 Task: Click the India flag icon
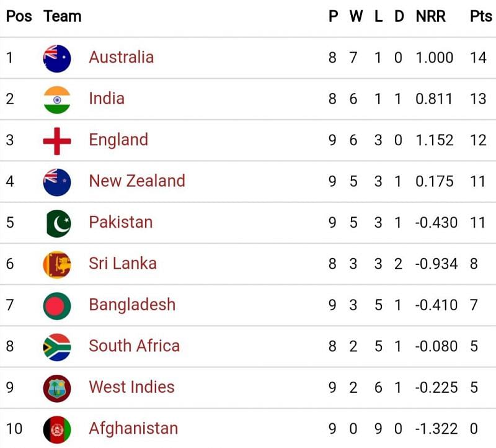click(57, 99)
